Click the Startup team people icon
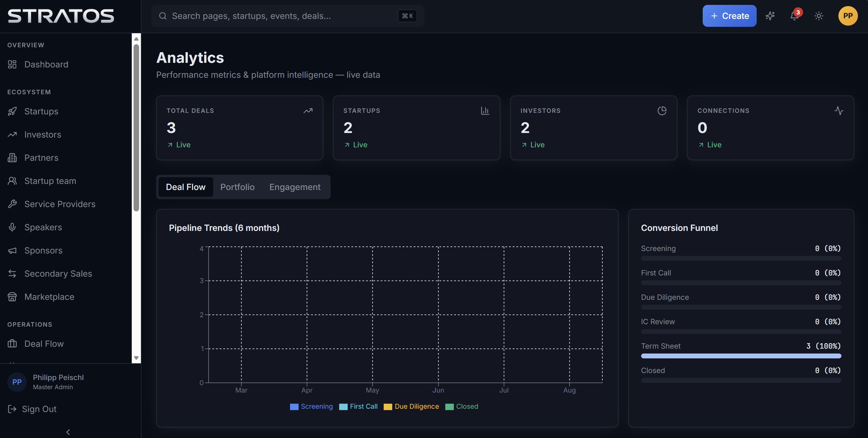This screenshot has width=868, height=438. click(x=12, y=181)
